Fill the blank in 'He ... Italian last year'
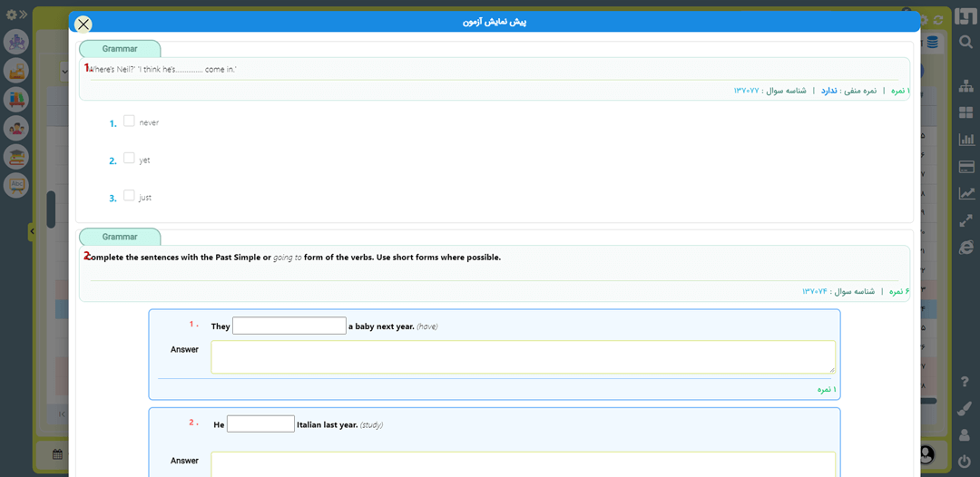Screen dimensions: 980x477 [260, 423]
